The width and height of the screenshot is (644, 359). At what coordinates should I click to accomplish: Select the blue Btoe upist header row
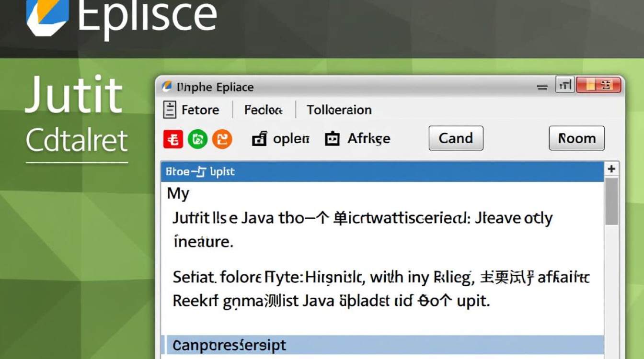click(x=382, y=171)
